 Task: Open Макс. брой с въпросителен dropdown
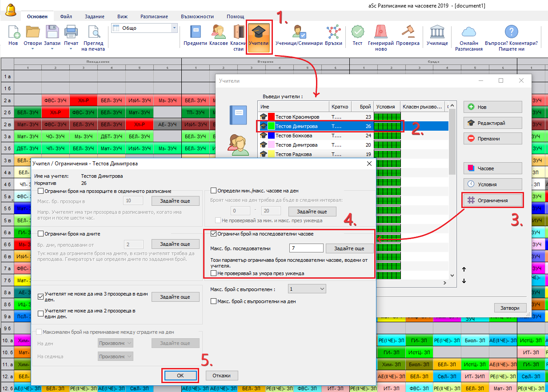pyautogui.click(x=307, y=289)
